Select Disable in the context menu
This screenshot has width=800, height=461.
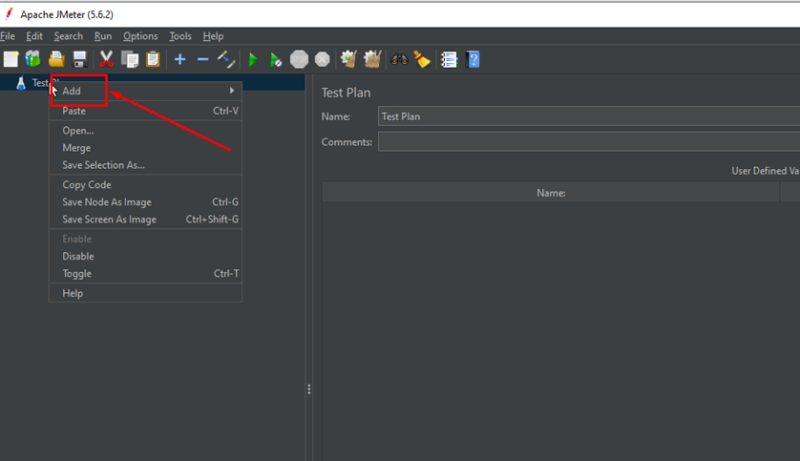(x=145, y=257)
